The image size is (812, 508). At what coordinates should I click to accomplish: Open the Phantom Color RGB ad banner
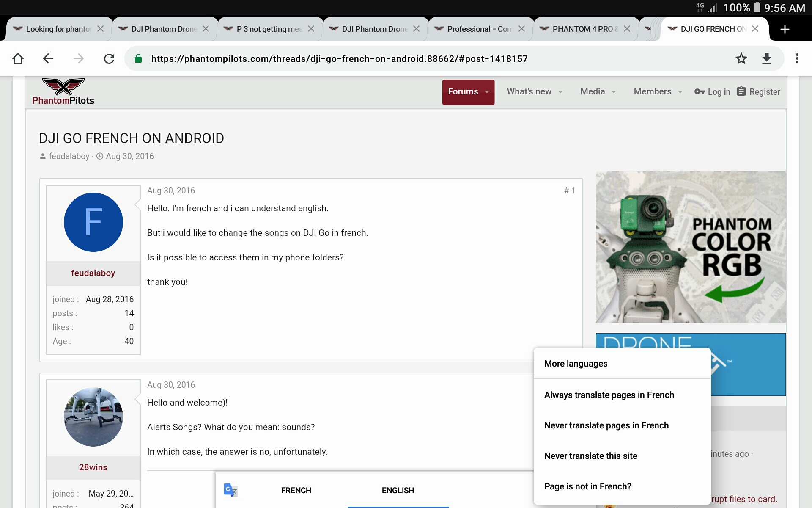(x=691, y=247)
